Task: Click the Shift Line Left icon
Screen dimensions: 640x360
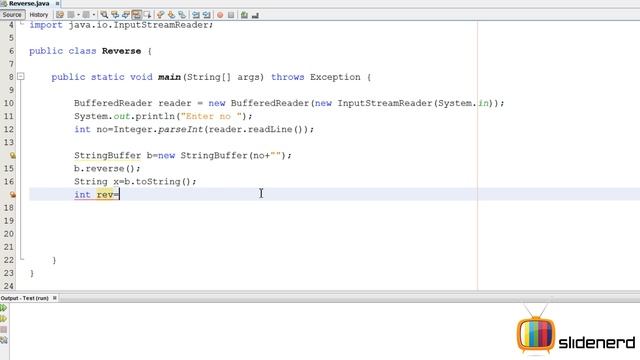Action: [196, 15]
